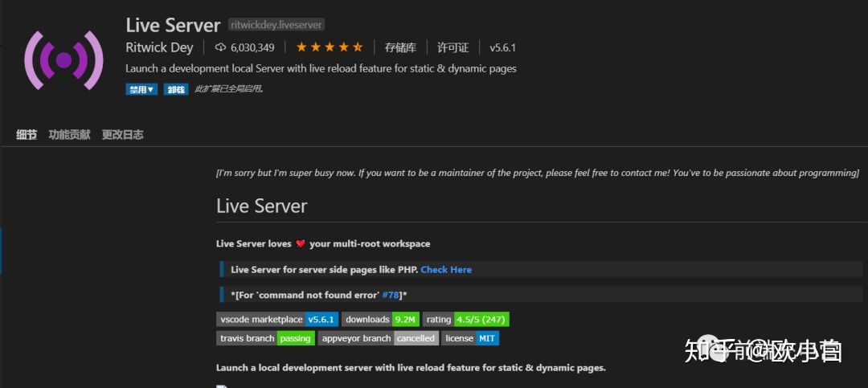Click the 卸载 uninstall button

176,89
